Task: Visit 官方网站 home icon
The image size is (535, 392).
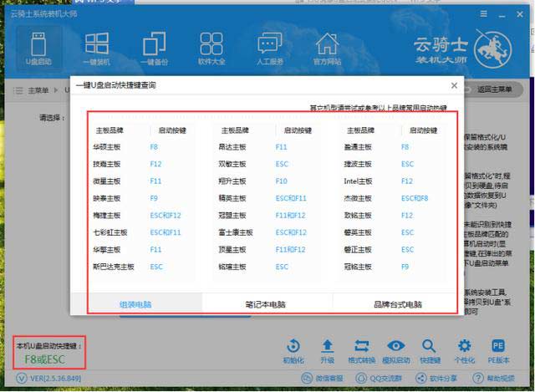Action: [x=327, y=48]
